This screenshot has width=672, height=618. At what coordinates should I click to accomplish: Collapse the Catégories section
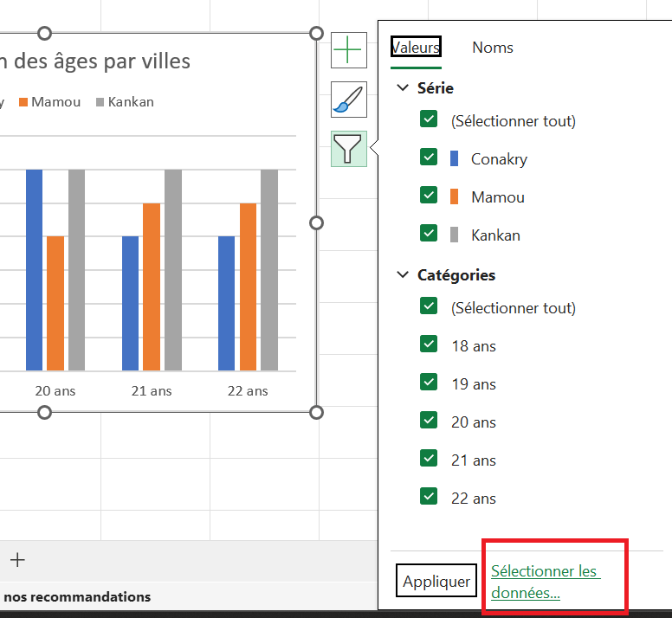[403, 274]
